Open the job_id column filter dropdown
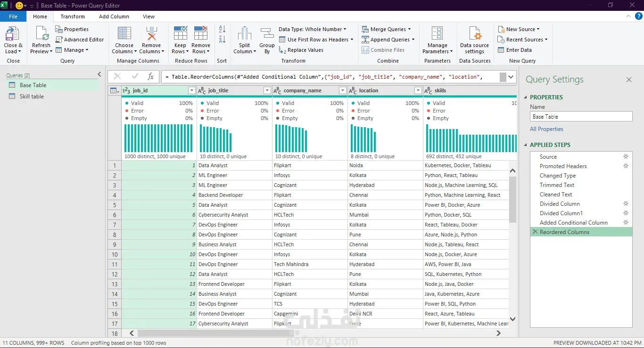The height and width of the screenshot is (348, 644). coord(191,90)
